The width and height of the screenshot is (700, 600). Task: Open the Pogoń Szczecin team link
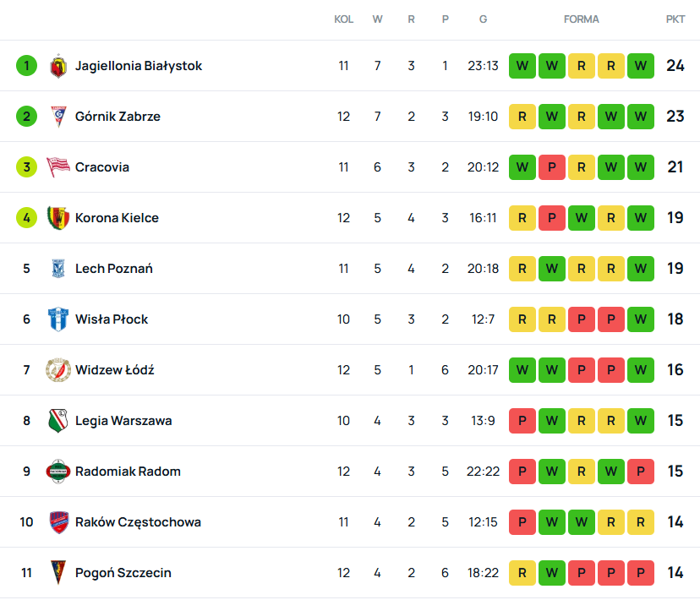pyautogui.click(x=123, y=573)
